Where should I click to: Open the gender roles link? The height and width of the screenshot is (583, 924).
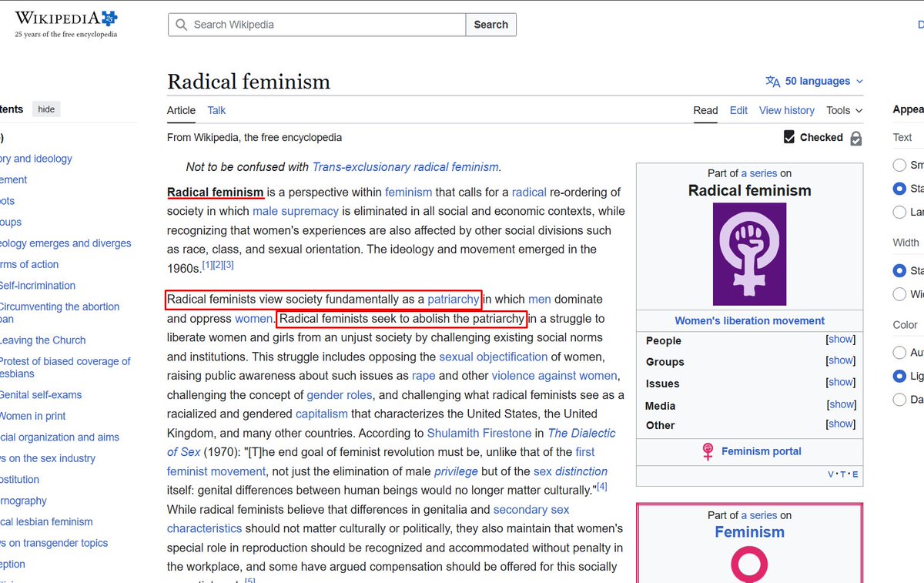pos(340,394)
